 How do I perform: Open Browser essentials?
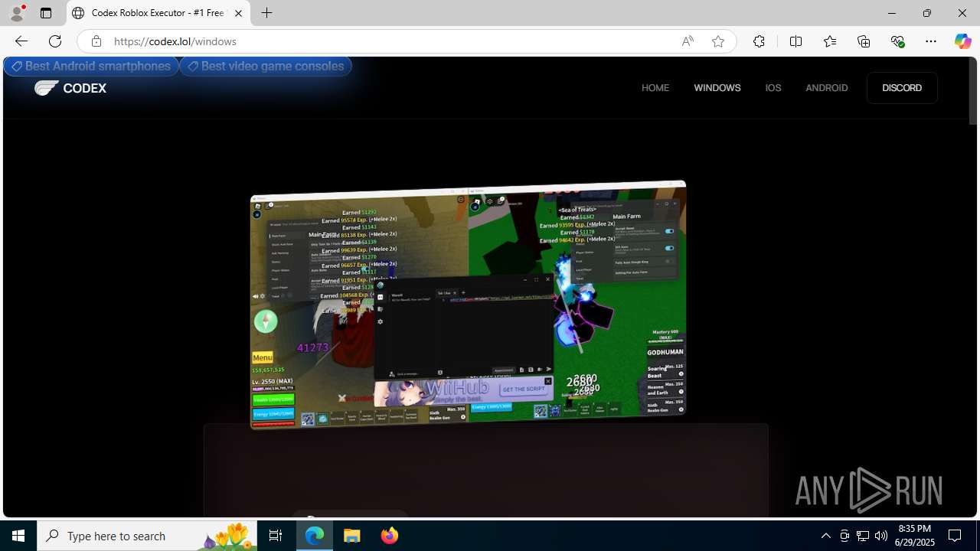(897, 41)
